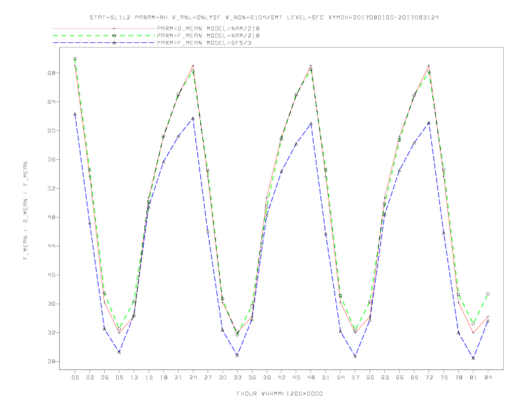Click x-axis forecast hour label 66
Screen dimensions: 532x411
tap(400, 377)
